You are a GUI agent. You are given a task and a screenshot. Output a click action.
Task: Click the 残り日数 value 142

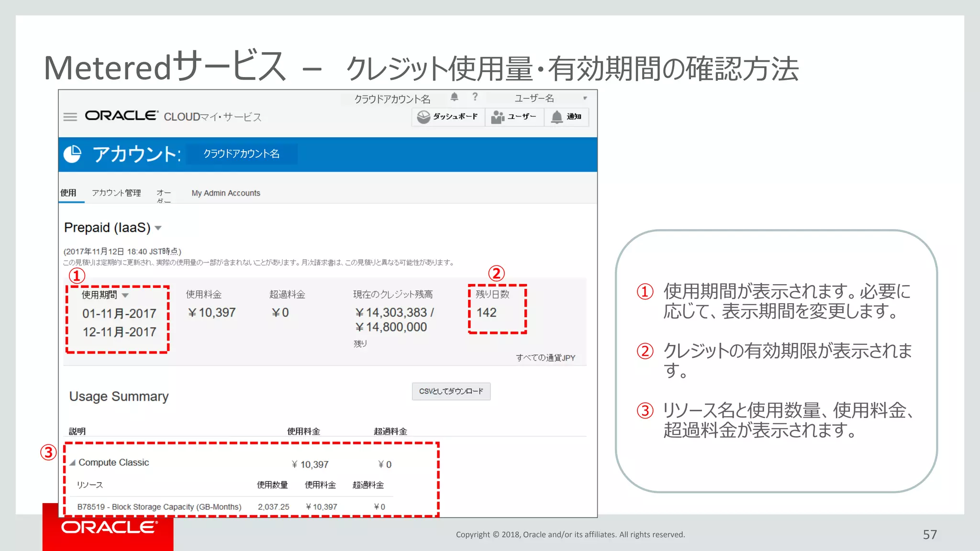(486, 313)
